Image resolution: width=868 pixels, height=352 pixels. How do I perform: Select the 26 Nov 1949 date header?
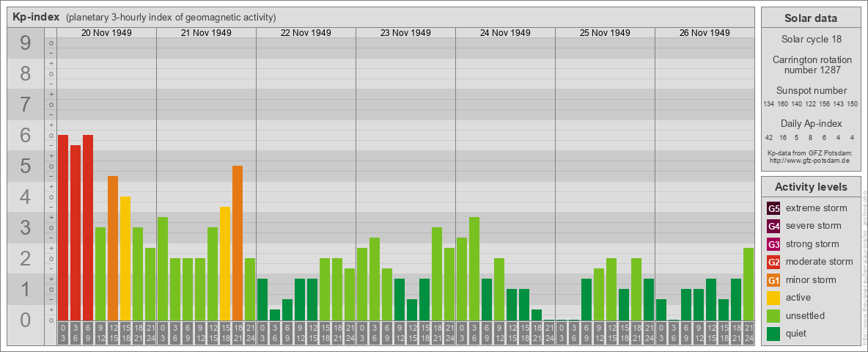(705, 33)
